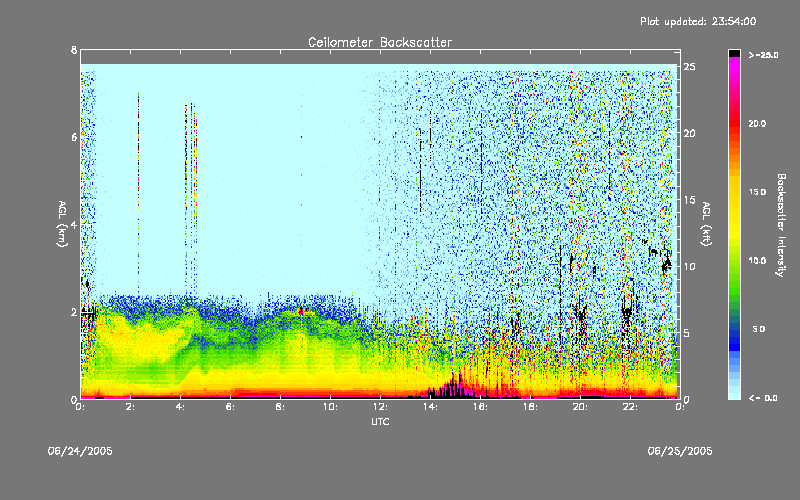Click the "22:" hour tick on UTC axis
The image size is (800, 500).
coord(630,407)
